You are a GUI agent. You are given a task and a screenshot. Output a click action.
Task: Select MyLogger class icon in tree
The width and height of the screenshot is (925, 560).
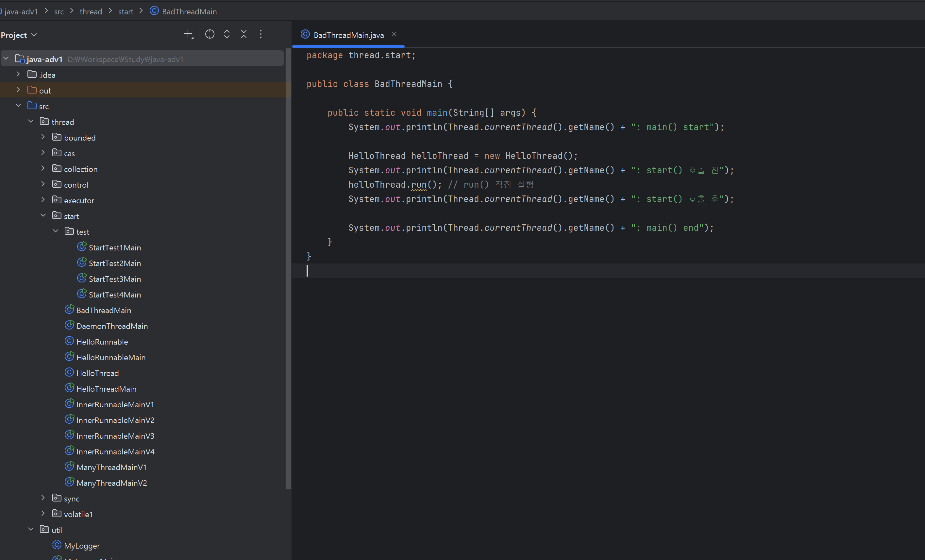coord(57,545)
